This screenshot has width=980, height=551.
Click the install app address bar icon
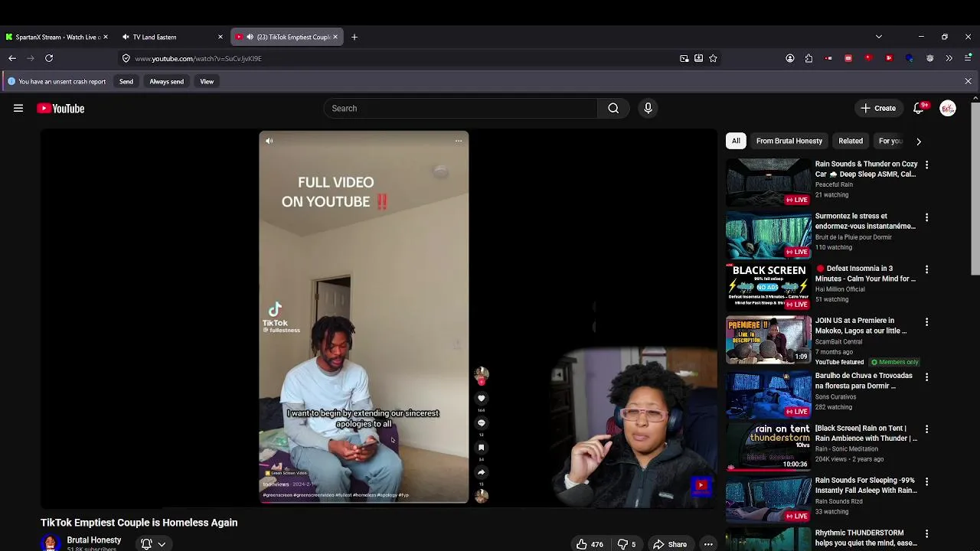pyautogui.click(x=698, y=58)
